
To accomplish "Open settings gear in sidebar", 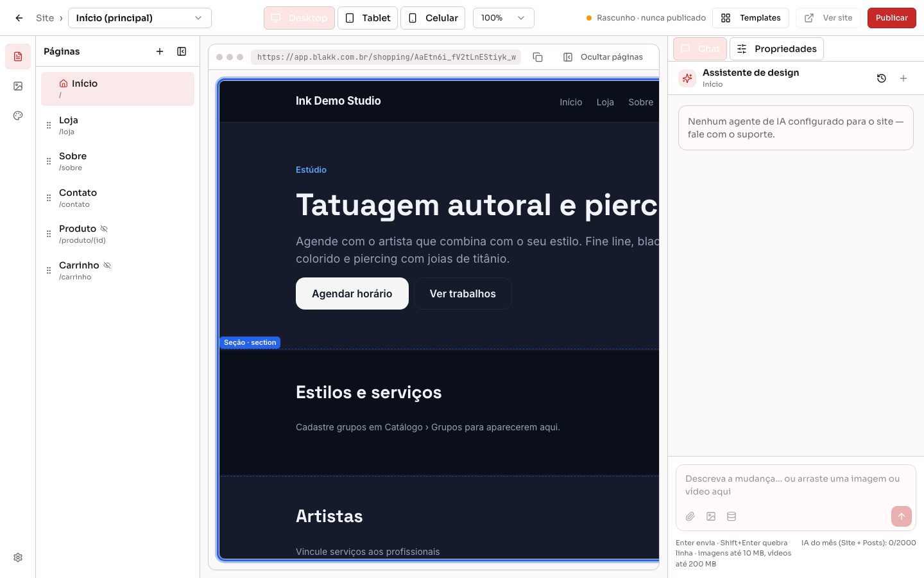I will pyautogui.click(x=18, y=557).
